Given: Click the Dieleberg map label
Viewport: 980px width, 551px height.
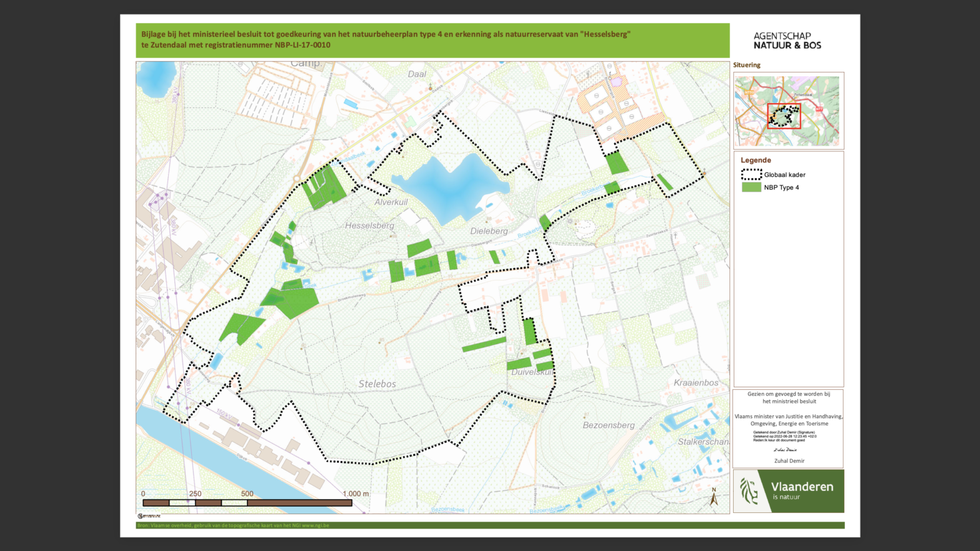Looking at the screenshot, I should (489, 231).
